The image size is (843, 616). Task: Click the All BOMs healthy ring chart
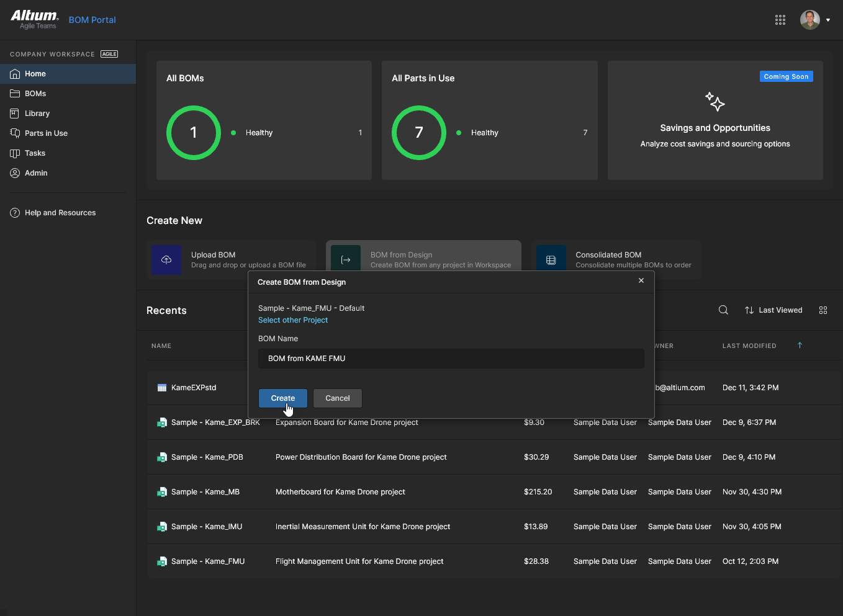click(x=194, y=133)
